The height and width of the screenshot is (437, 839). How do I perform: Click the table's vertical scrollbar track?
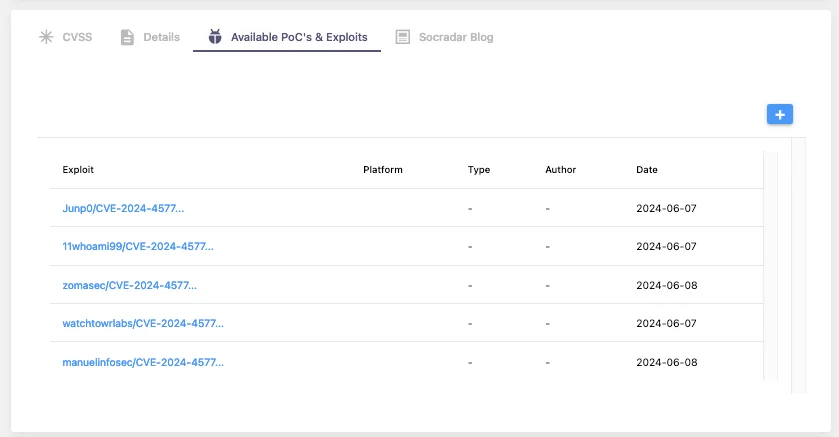(771, 266)
